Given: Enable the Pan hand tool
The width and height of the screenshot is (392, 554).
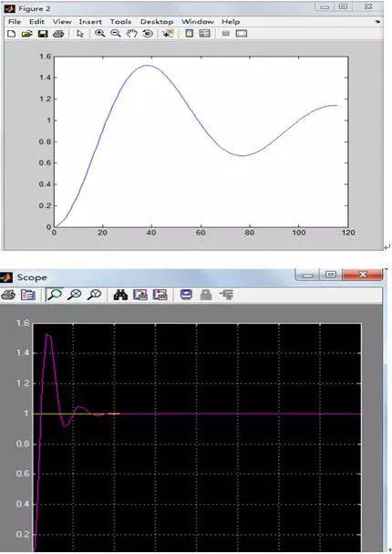Looking at the screenshot, I should (x=132, y=34).
